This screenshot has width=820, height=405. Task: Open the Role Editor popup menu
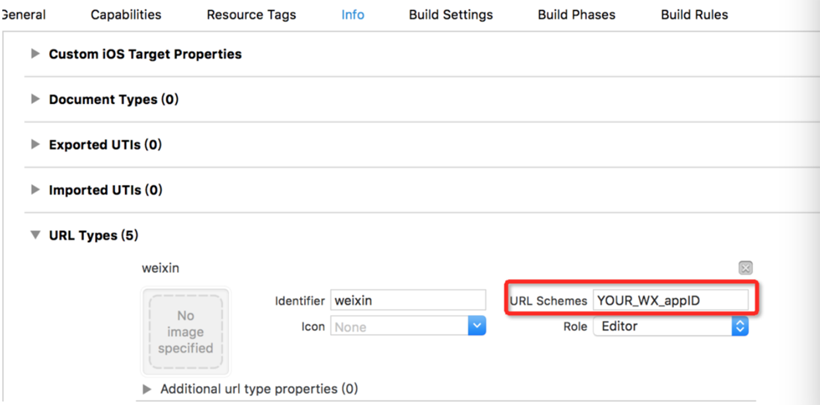[739, 326]
